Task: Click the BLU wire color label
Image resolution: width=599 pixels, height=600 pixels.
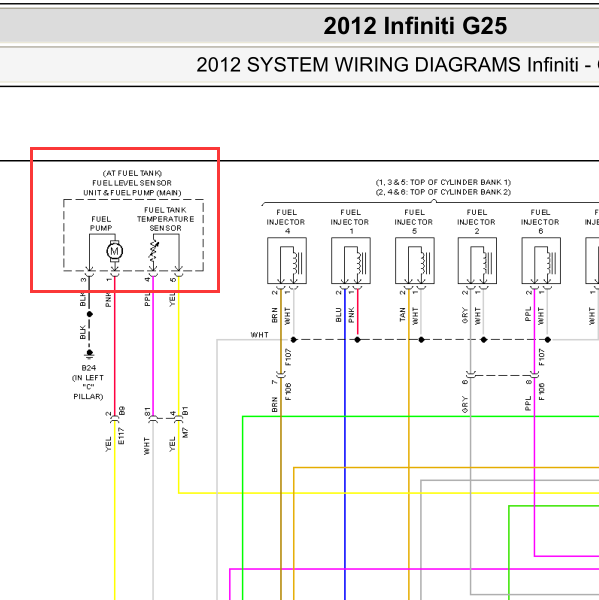Action: [x=338, y=315]
